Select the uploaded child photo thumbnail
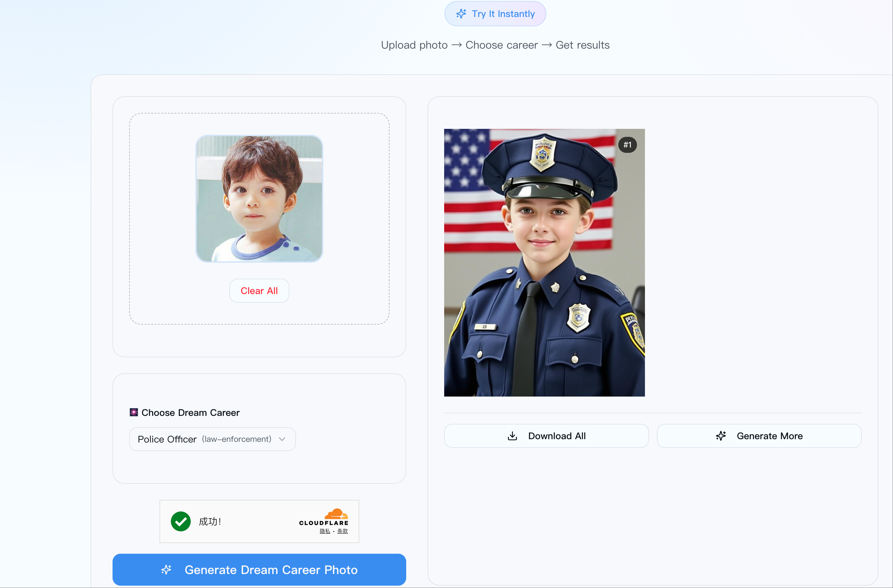This screenshot has width=893, height=588. (x=259, y=198)
